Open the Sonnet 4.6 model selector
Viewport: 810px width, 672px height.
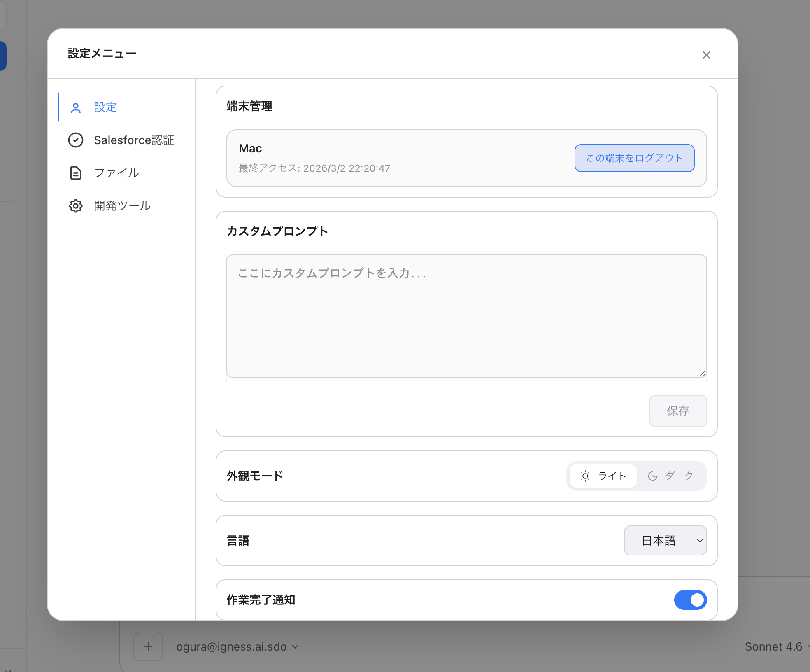[x=775, y=646]
